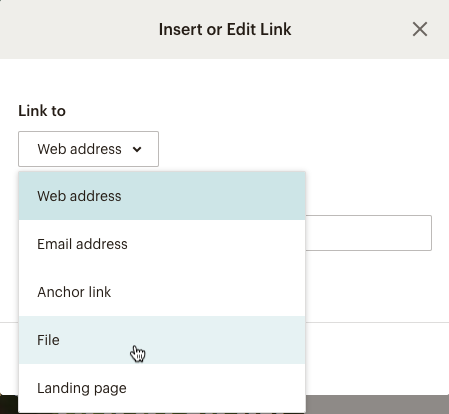The width and height of the screenshot is (449, 414).
Task: Select Web address from the list
Action: [x=162, y=196]
